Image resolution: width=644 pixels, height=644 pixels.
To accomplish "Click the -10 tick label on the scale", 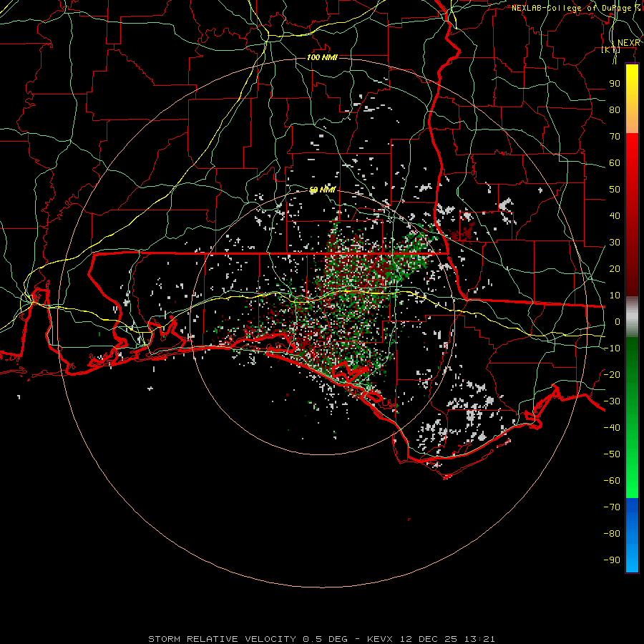I will [x=612, y=348].
